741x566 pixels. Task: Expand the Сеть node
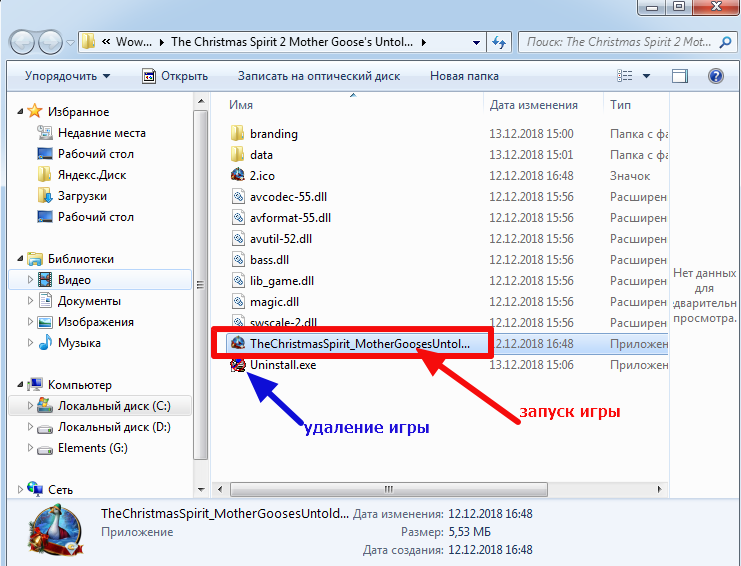(x=20, y=489)
